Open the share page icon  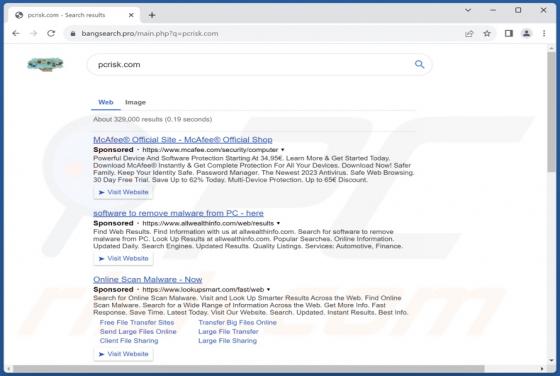coord(469,34)
